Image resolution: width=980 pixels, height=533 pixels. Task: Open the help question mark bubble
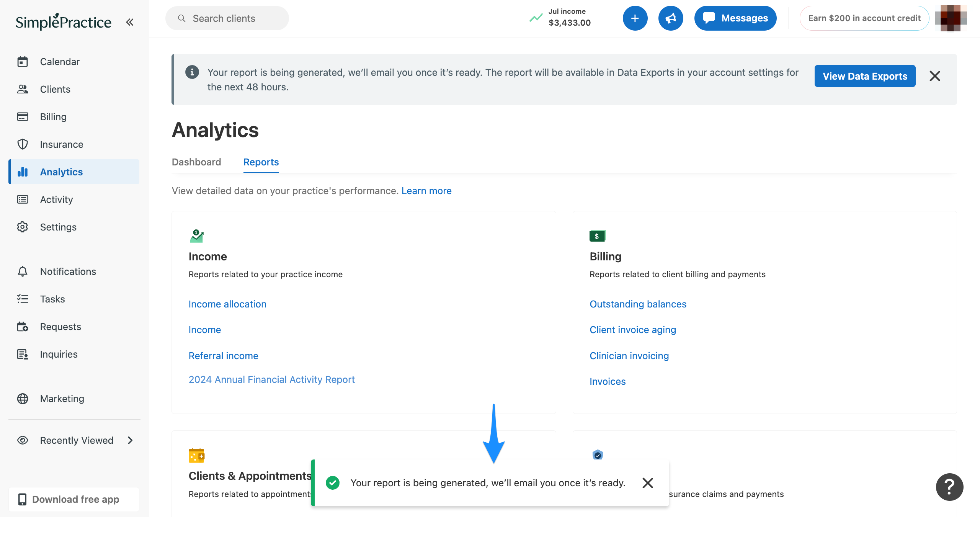point(949,487)
